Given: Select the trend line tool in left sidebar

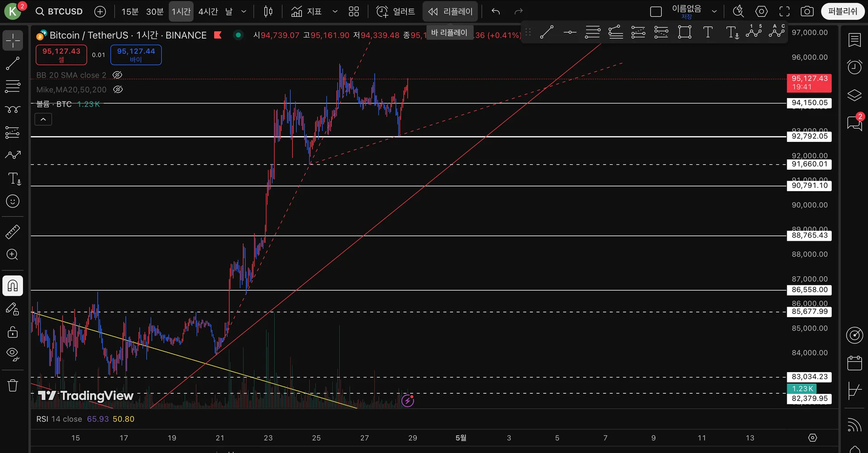Looking at the screenshot, I should (13, 64).
